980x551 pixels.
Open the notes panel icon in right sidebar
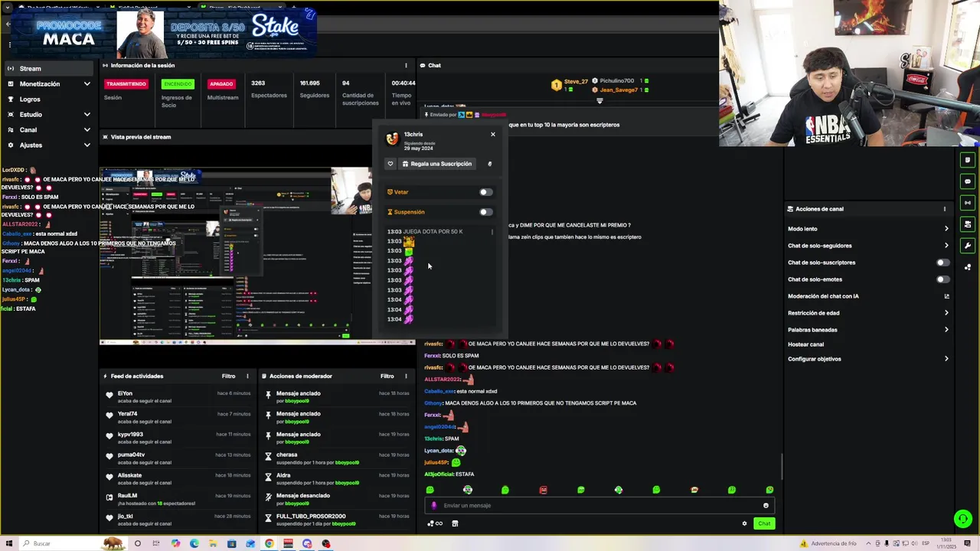point(968,160)
